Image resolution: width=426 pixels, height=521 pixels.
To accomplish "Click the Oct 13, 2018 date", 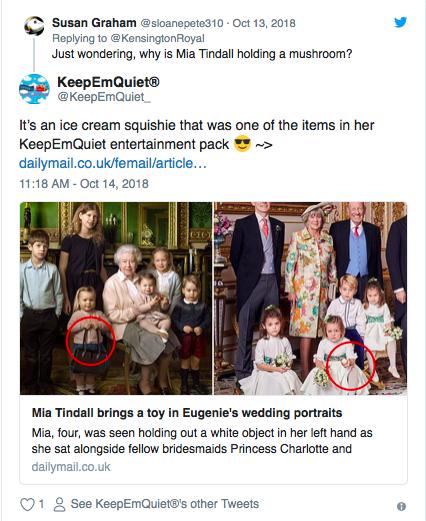I will click(x=264, y=23).
